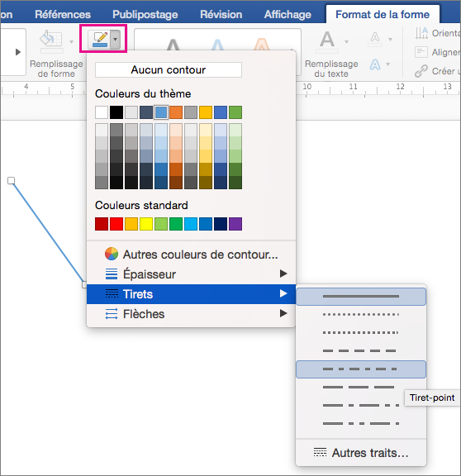461x476 pixels.
Task: Click the text orientation icon
Action: pyautogui.click(x=421, y=33)
